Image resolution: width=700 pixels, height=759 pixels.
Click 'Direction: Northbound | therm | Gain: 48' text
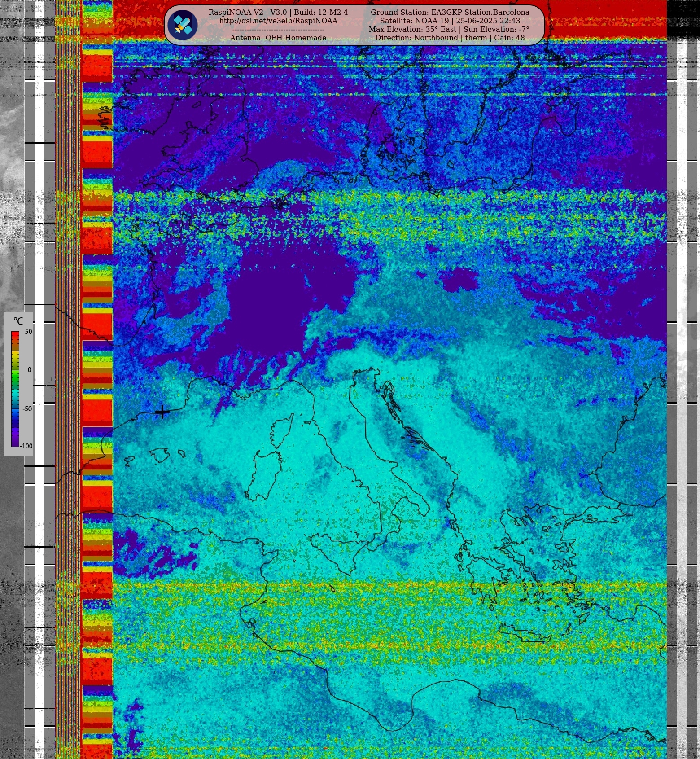pyautogui.click(x=450, y=38)
